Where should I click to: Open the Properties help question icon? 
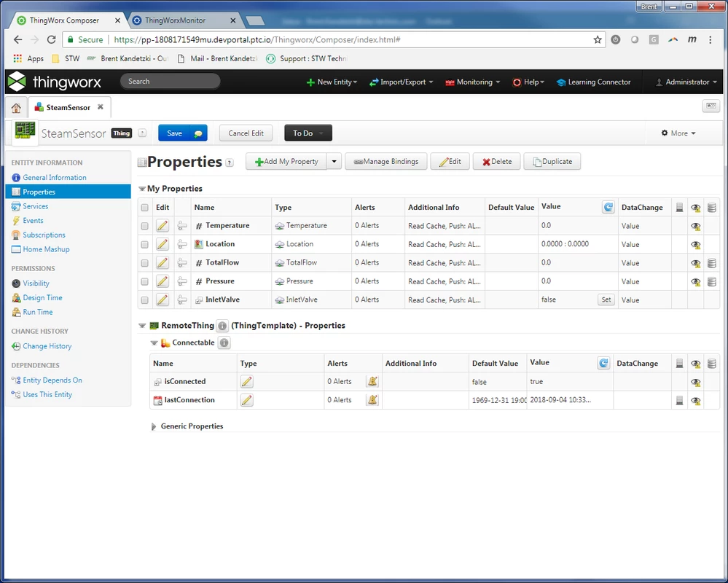230,163
